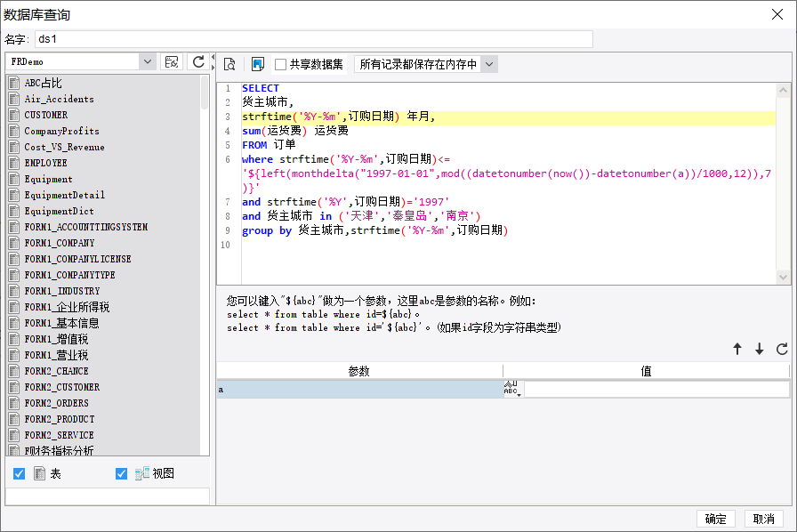The image size is (797, 532).
Task: Click the table icon beside FORM2_ORDERS
Action: [14, 403]
